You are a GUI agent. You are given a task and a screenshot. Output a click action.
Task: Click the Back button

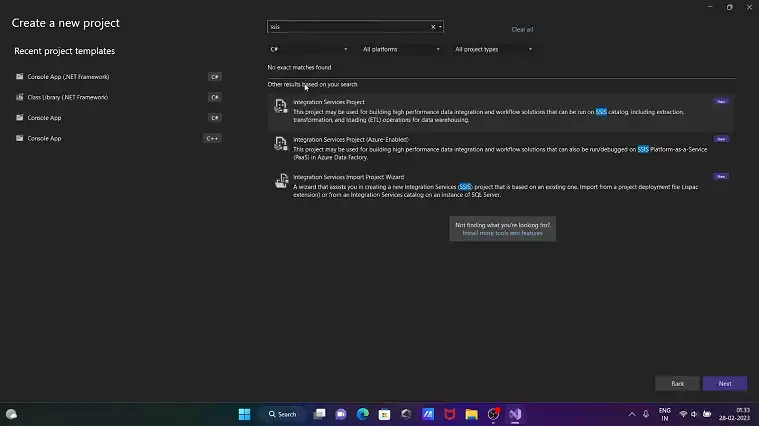tap(677, 383)
